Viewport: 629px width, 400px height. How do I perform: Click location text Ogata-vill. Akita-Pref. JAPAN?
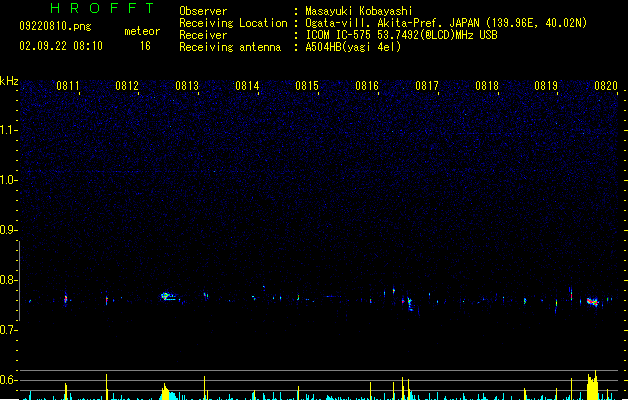coord(393,23)
